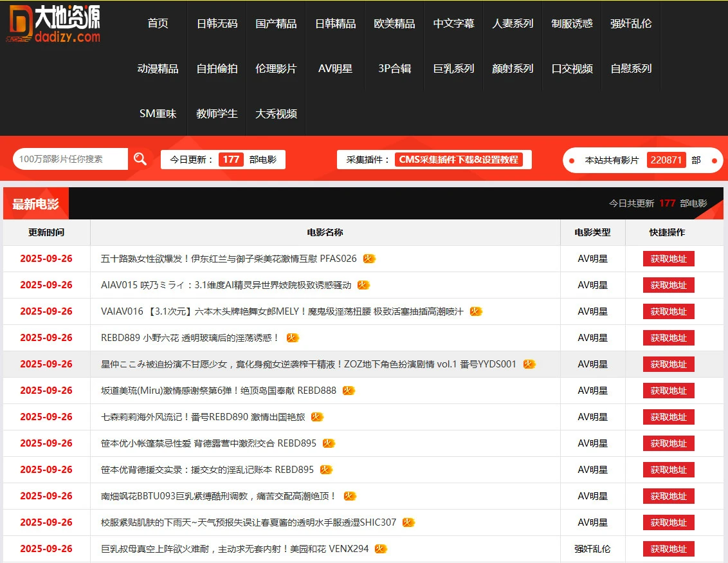Select the 动漫精品 navigation item
The width and height of the screenshot is (728, 563).
point(158,69)
